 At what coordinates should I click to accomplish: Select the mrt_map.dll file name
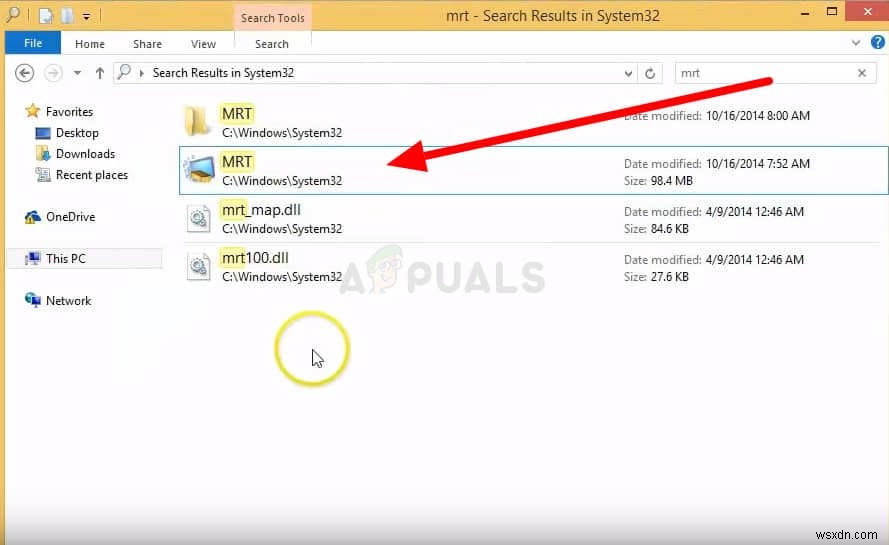pos(261,210)
